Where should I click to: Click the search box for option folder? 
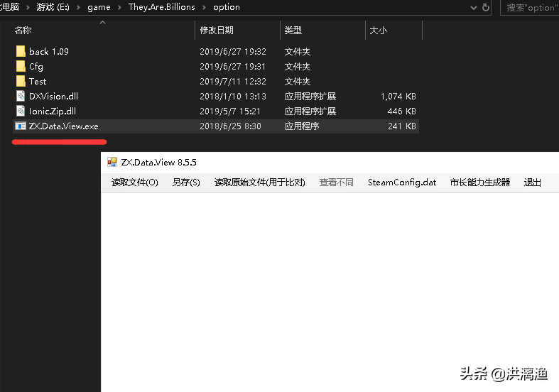point(531,7)
